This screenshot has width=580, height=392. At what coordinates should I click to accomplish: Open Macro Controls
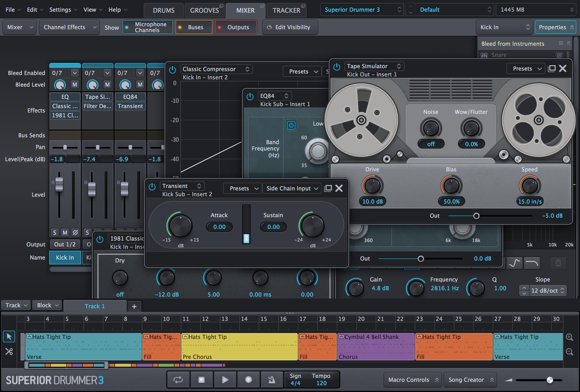(x=412, y=380)
